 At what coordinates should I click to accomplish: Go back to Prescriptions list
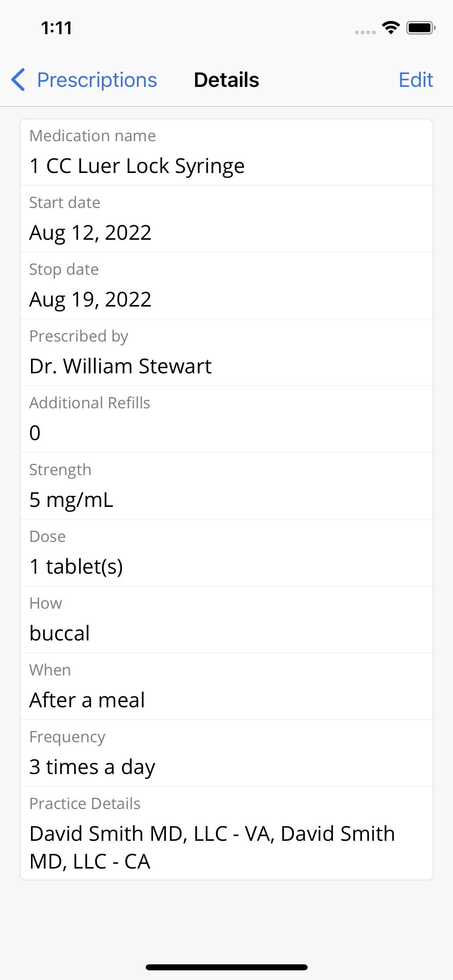pyautogui.click(x=97, y=80)
